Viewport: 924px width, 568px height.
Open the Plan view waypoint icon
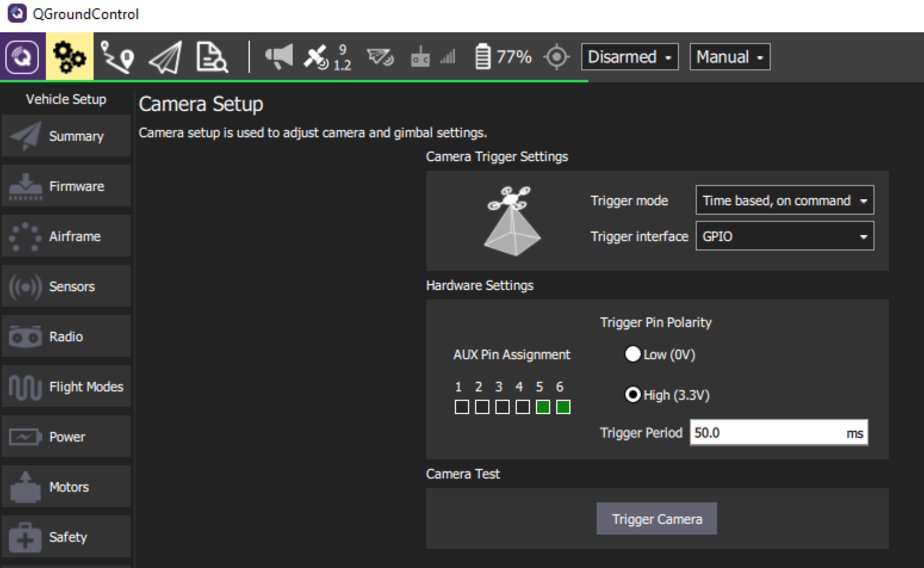click(x=117, y=56)
